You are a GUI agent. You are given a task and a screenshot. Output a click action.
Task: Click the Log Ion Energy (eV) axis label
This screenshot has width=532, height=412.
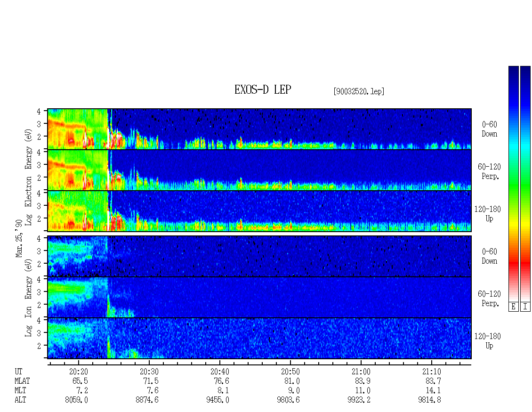pyautogui.click(x=29, y=298)
